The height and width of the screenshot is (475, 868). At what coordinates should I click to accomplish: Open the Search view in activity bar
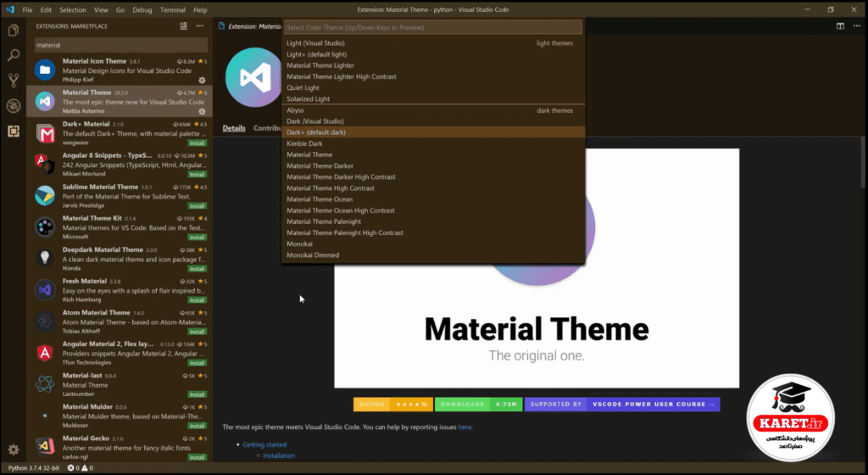pos(14,55)
